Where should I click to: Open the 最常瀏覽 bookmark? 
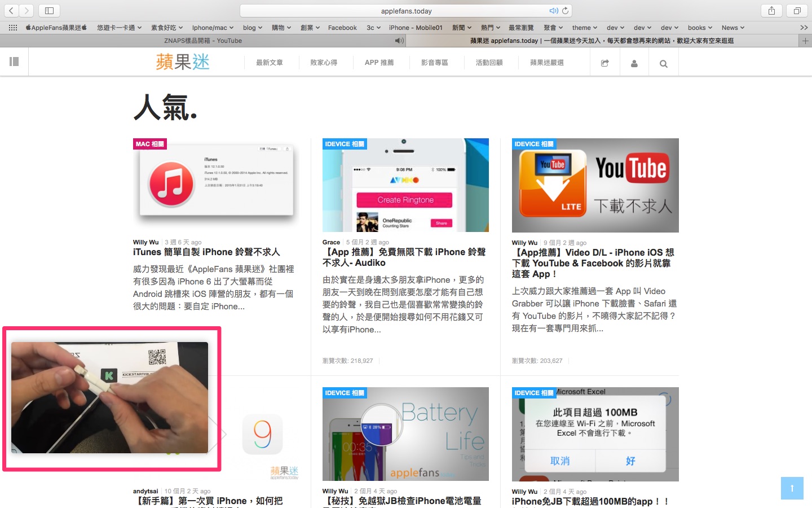(521, 28)
